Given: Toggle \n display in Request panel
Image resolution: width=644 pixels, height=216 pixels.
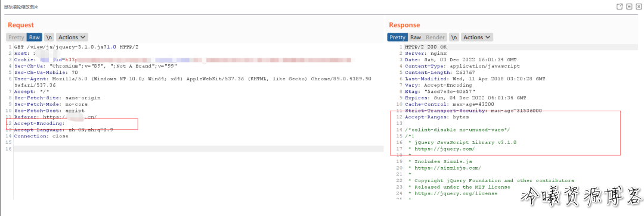Looking at the screenshot, I should pyautogui.click(x=49, y=37).
